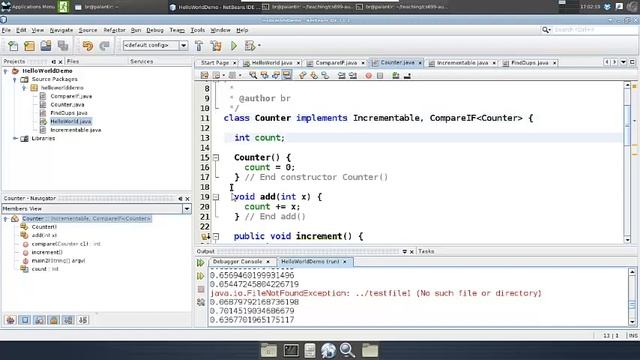This screenshot has width=640, height=360.
Task: Click the Find Next Occurrence editor icon
Action: coord(276,75)
